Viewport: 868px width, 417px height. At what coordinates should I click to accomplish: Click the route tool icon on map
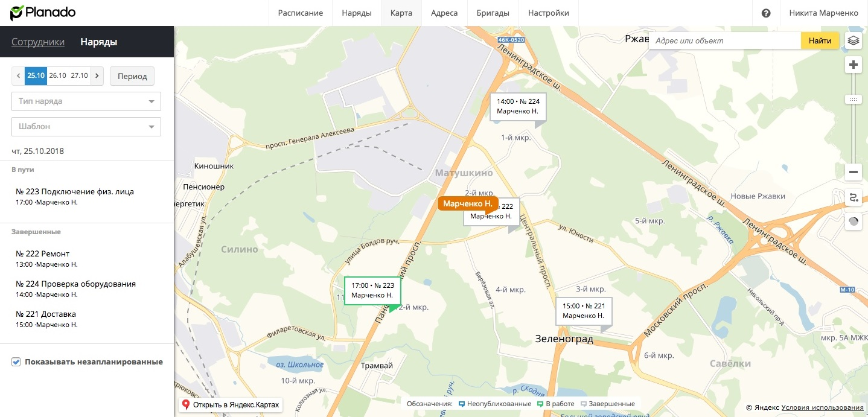click(x=853, y=197)
